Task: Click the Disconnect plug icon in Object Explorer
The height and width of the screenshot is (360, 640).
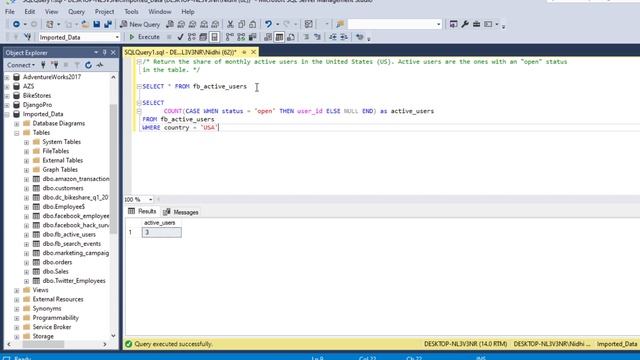Action: click(x=54, y=65)
